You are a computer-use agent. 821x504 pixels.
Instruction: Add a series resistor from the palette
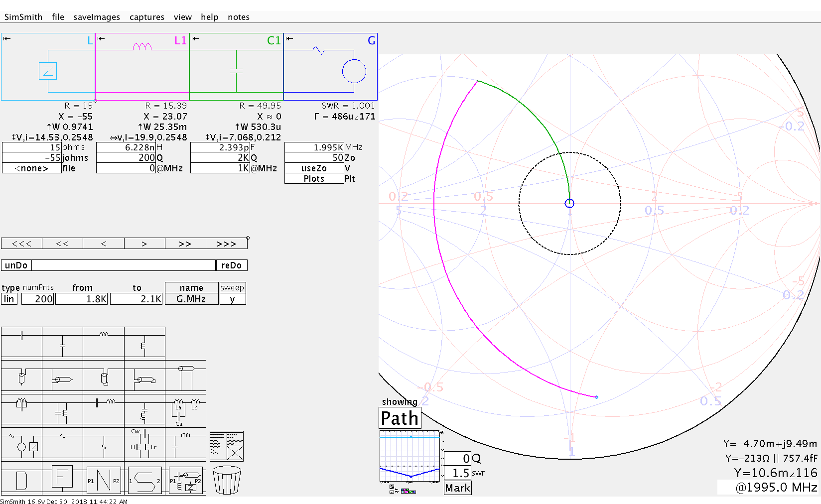click(x=62, y=443)
